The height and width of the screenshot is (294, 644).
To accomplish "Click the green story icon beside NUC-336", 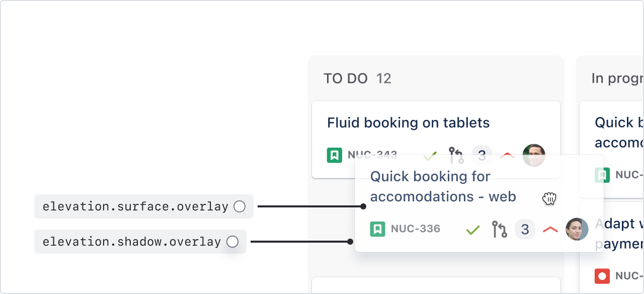I will pyautogui.click(x=377, y=230).
